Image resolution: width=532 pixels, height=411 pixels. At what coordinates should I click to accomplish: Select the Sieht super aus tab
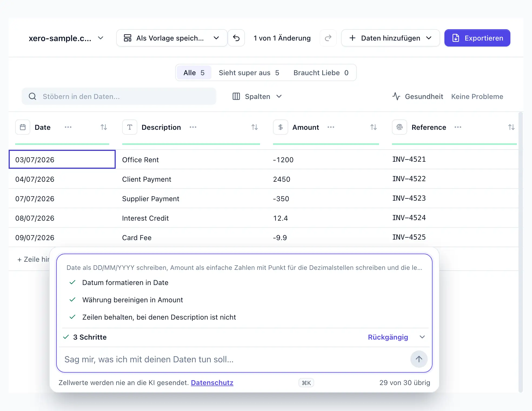coord(249,73)
